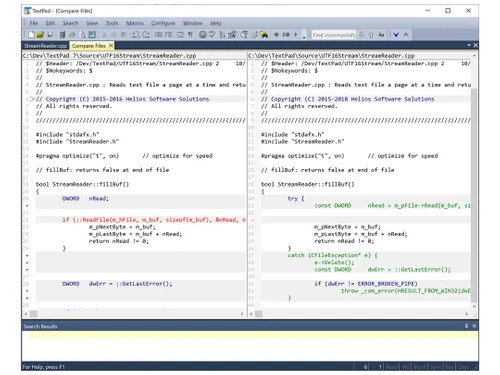
Task: Click the left pane's horizontal scrollbar right arrow
Action: pos(242,314)
